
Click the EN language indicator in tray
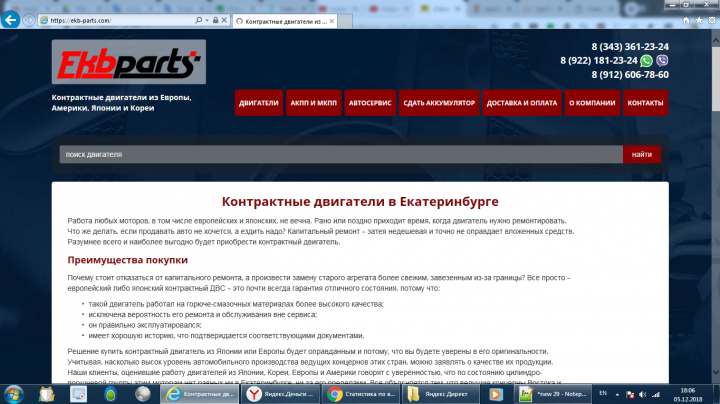[x=603, y=393]
